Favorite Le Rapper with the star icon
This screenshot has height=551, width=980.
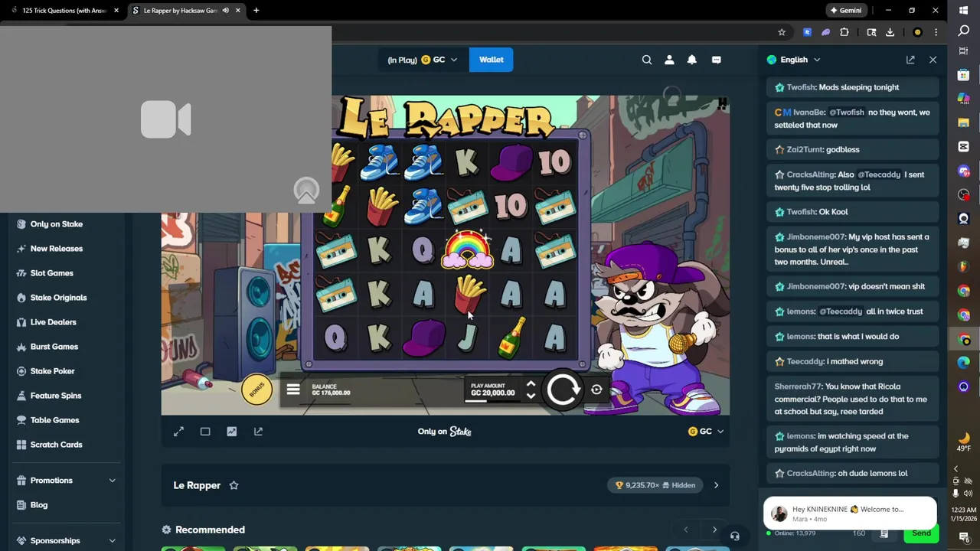pos(234,485)
